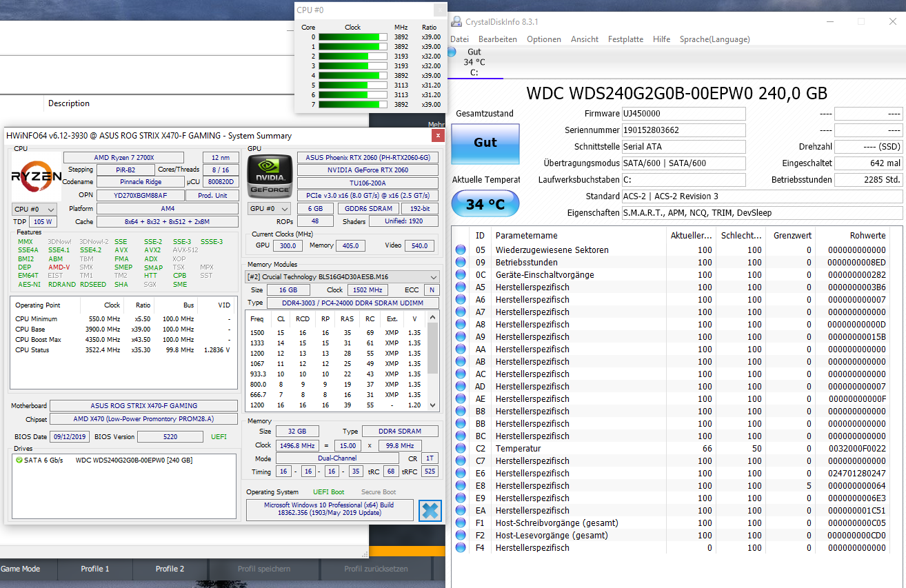Click the Firmware field UJ450000

pyautogui.click(x=683, y=114)
